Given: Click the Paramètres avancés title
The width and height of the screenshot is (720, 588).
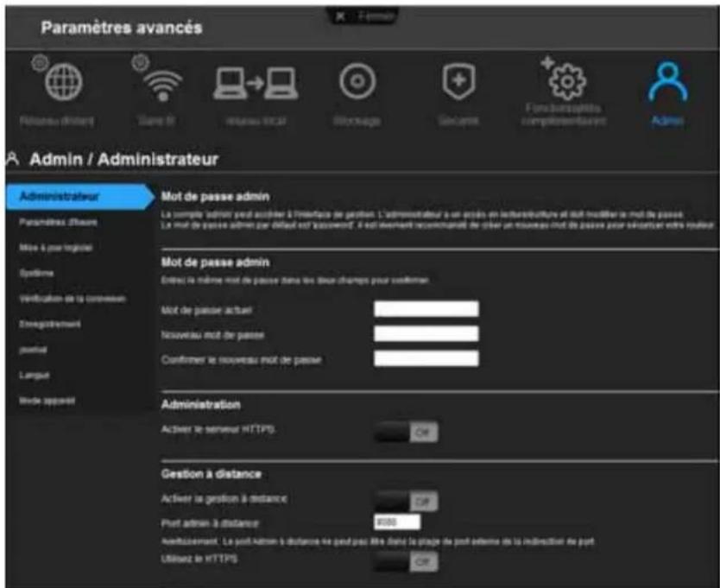Looking at the screenshot, I should pos(122,28).
